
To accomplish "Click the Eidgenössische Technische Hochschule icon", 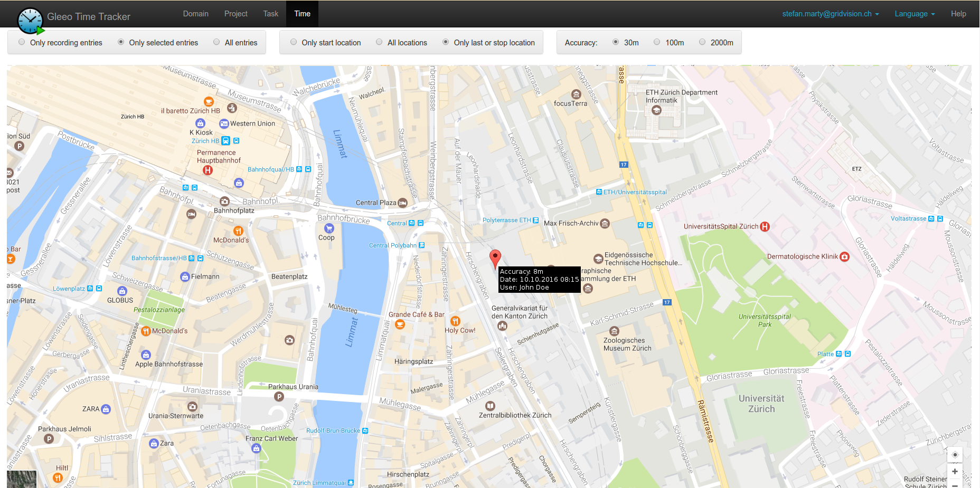I will tap(598, 259).
